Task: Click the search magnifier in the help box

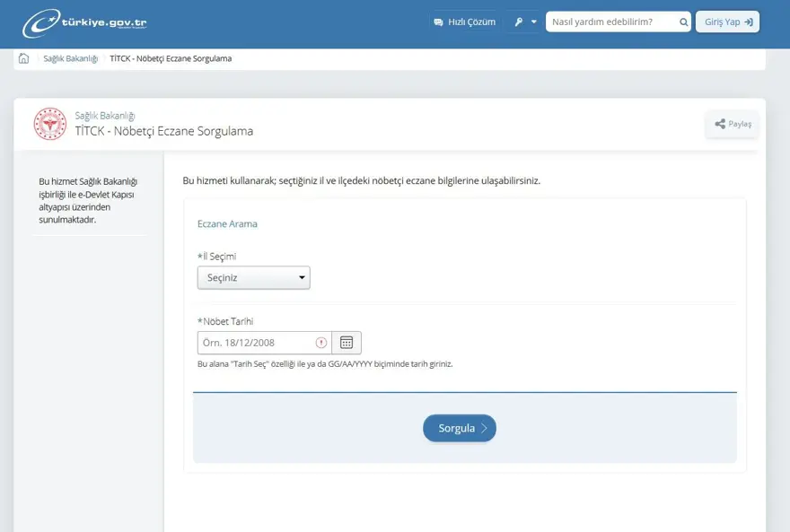Action: coord(683,20)
